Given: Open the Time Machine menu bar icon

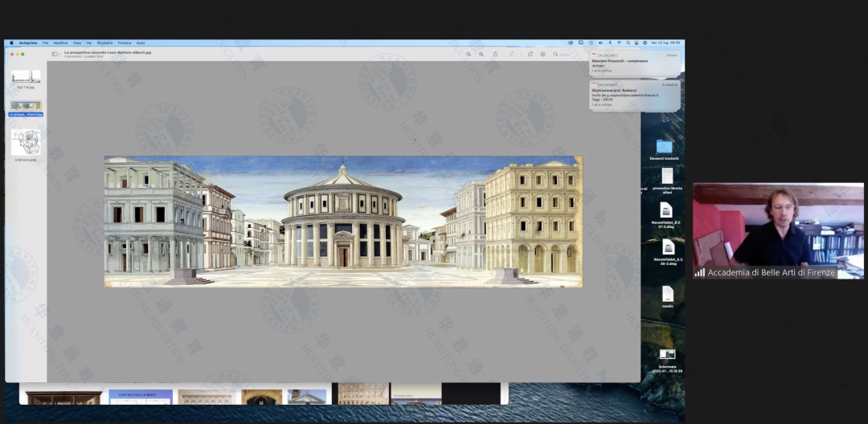Looking at the screenshot, I should tap(592, 43).
